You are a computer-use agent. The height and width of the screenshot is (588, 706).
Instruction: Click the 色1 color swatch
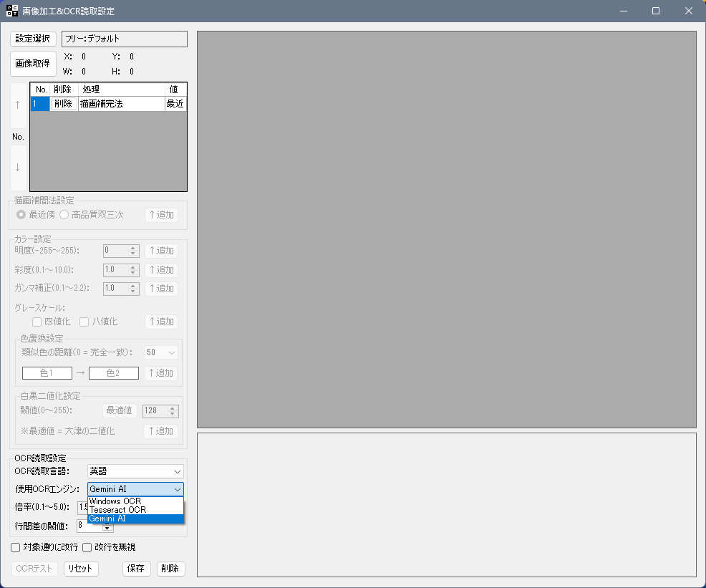point(47,373)
